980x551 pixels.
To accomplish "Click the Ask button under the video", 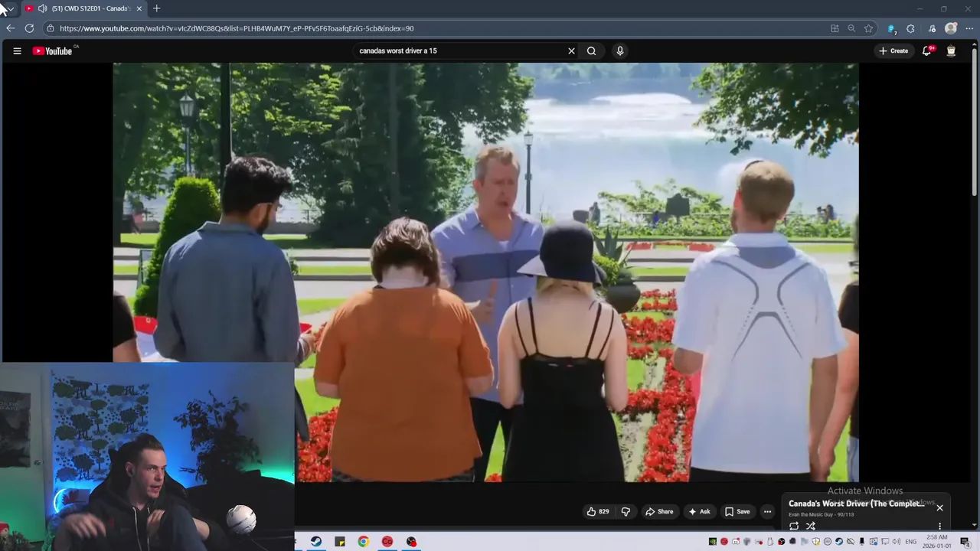I will [x=699, y=511].
